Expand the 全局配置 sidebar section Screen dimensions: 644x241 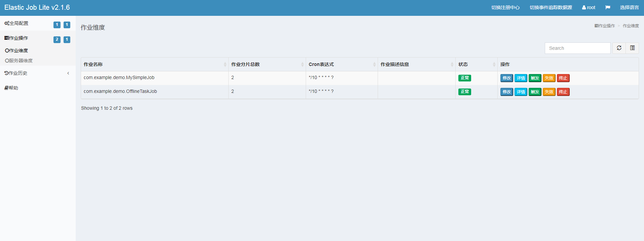click(19, 24)
